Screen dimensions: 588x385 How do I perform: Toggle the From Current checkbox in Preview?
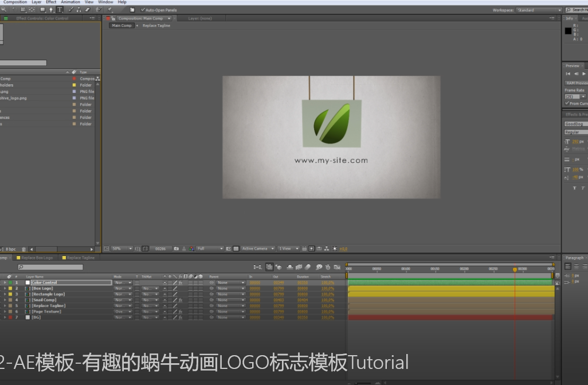pyautogui.click(x=567, y=103)
